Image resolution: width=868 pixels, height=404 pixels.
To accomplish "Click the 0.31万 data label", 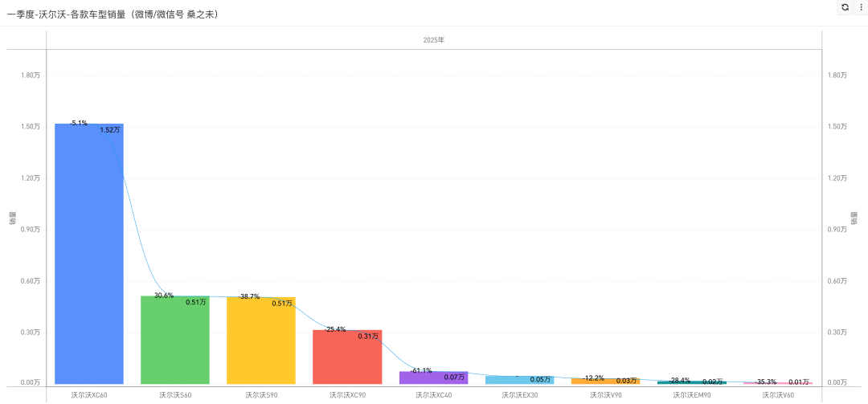I will click(x=368, y=336).
